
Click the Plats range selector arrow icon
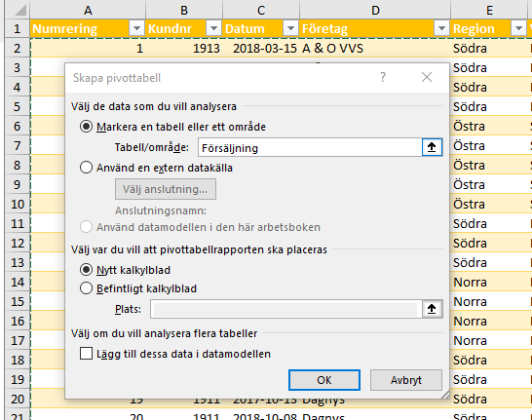click(432, 309)
